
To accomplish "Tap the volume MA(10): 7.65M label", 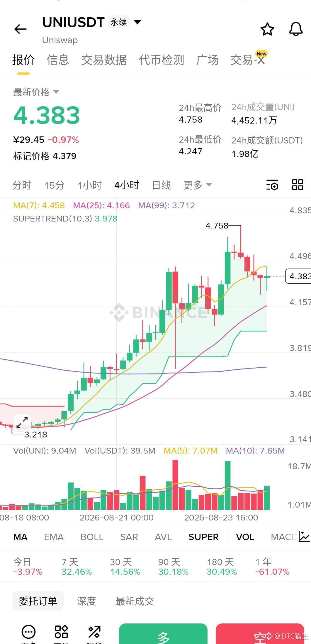I will point(255,451).
